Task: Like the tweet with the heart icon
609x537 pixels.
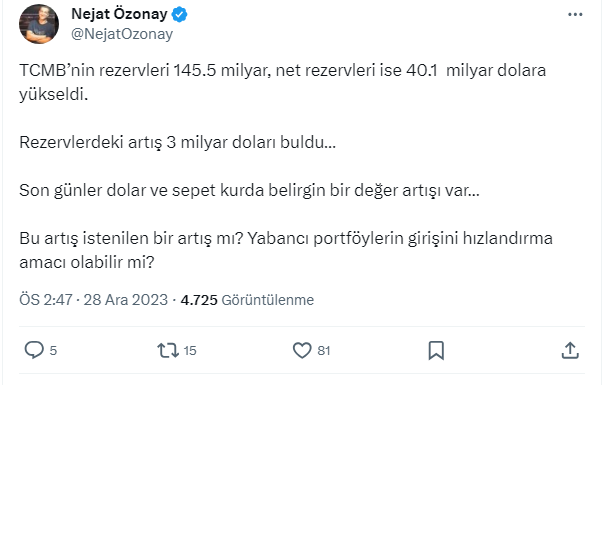Action: coord(302,350)
